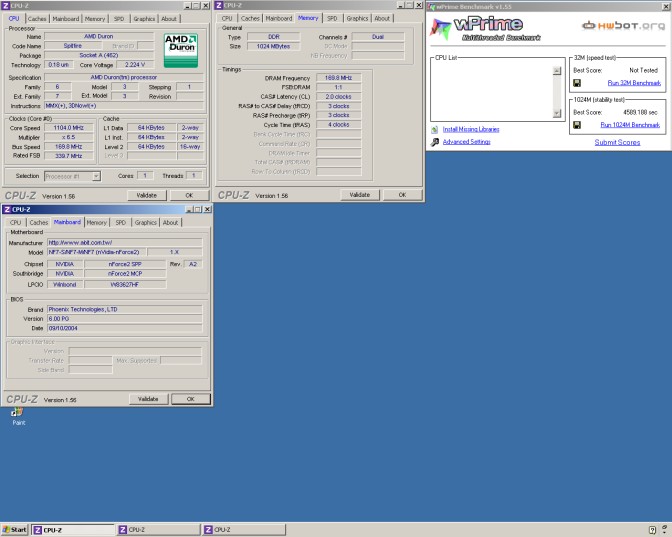Click the Manufacturer field with abit.com.tw URL
This screenshot has width=672, height=537.
[124, 243]
